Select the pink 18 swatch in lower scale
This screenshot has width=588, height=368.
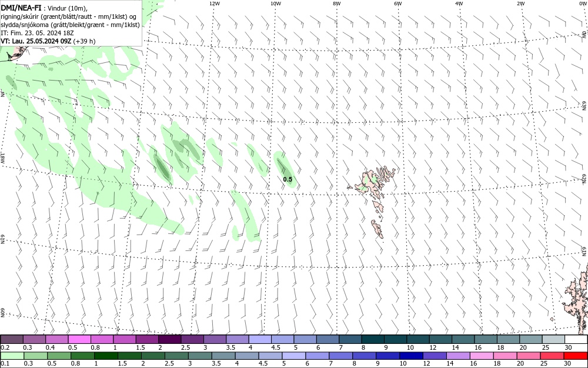pyautogui.click(x=505, y=356)
